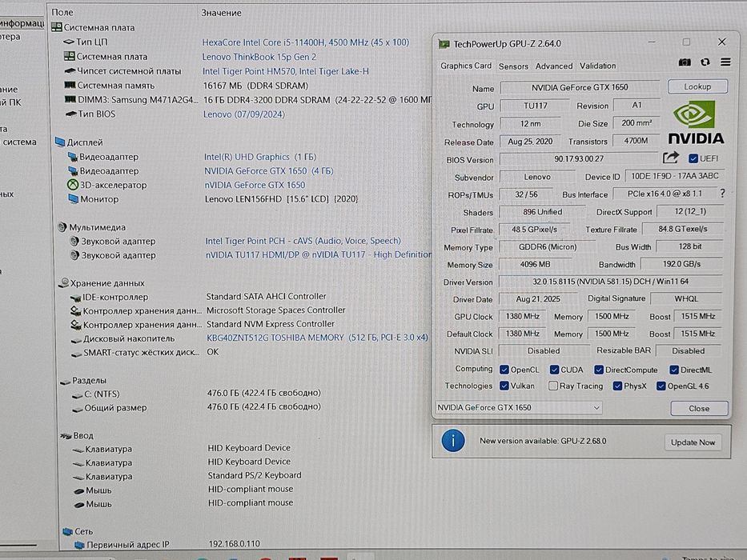Image resolution: width=747 pixels, height=560 pixels.
Task: Click the Первичный адрес IP icon
Action: coord(79,544)
